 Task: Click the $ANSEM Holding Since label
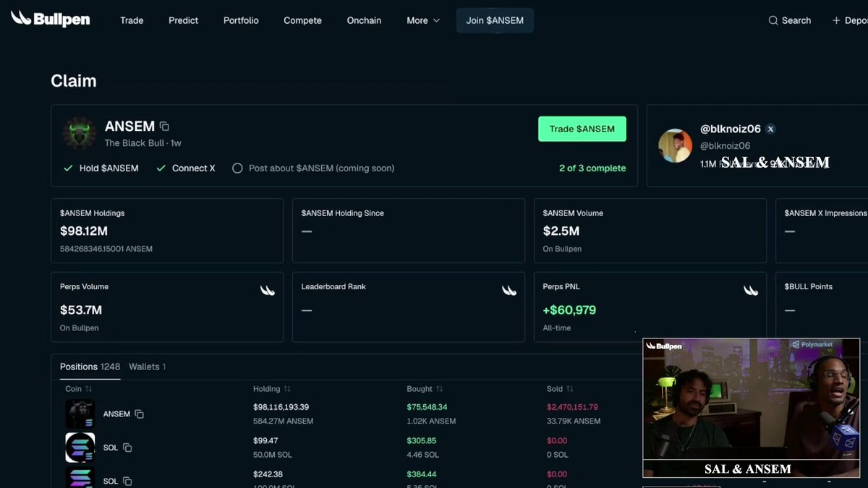pyautogui.click(x=343, y=213)
